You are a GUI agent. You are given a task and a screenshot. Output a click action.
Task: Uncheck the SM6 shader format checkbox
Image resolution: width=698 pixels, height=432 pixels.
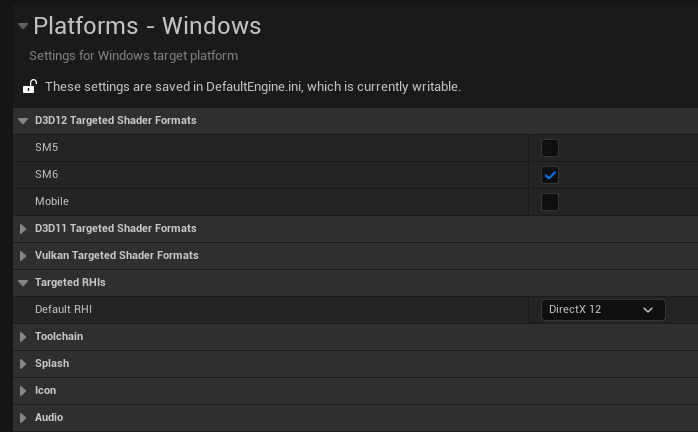click(549, 175)
